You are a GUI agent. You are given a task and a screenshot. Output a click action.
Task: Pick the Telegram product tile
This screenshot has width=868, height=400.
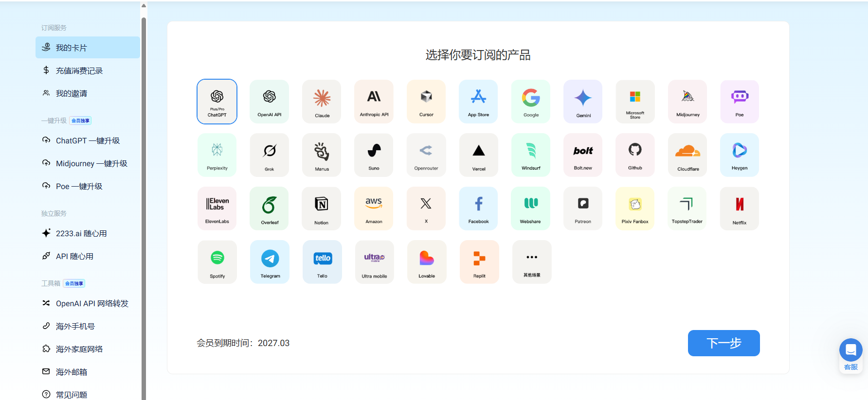[x=270, y=262]
